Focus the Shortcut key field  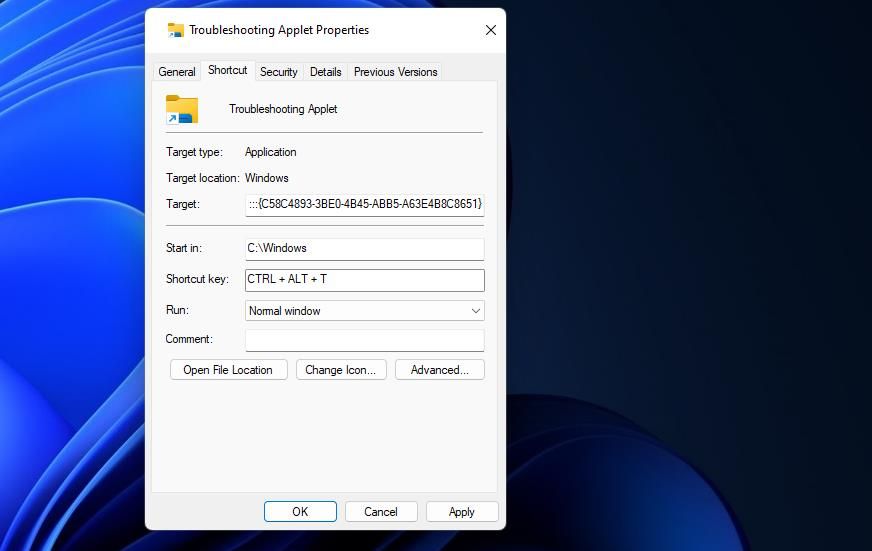365,280
